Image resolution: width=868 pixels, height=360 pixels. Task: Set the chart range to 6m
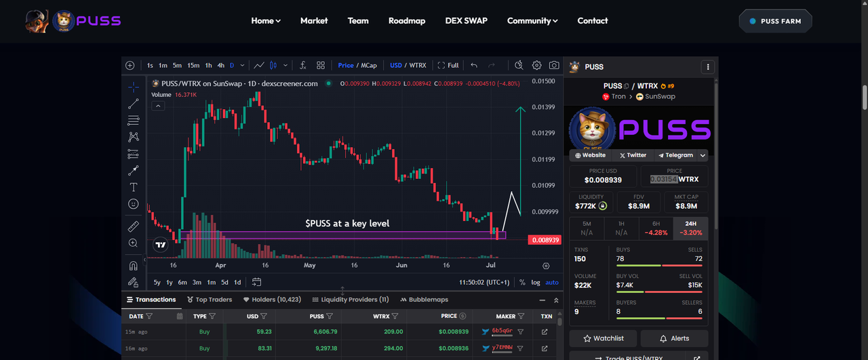(182, 282)
